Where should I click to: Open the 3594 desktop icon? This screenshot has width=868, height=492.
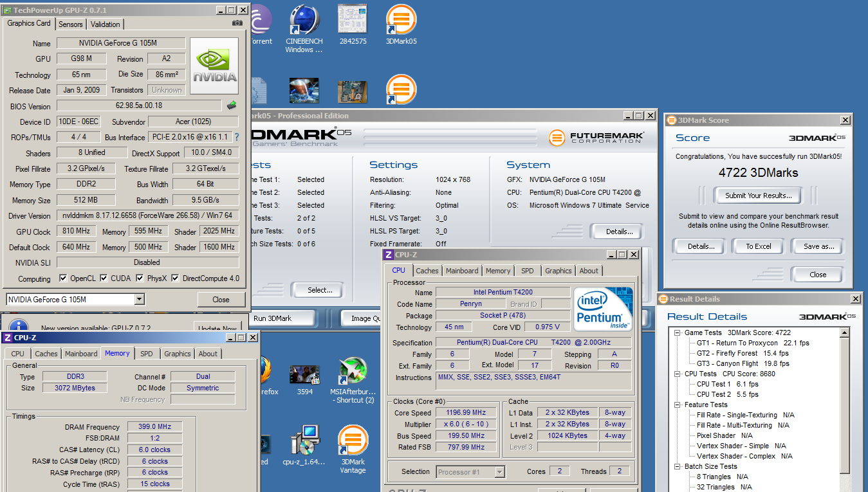(304, 379)
